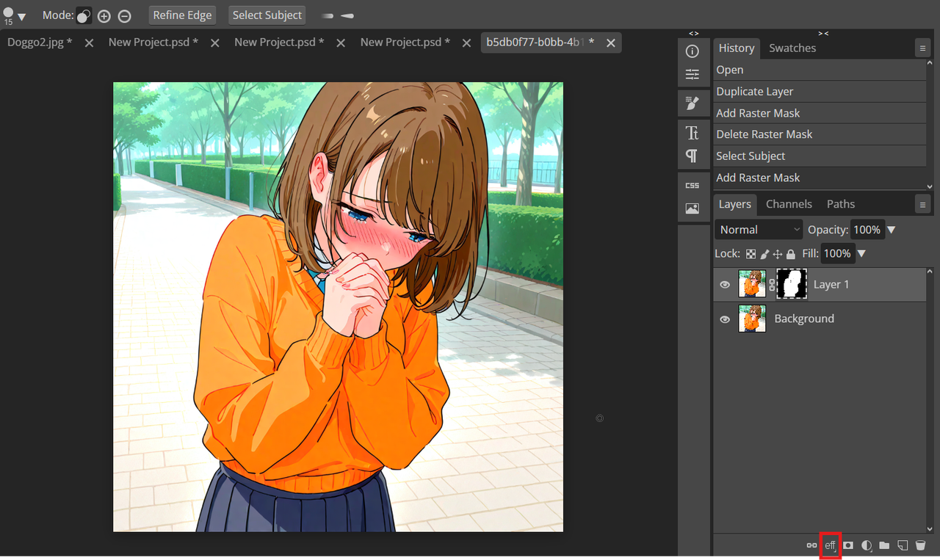940x560 pixels.
Task: Click the Link Layers chain icon
Action: (811, 545)
